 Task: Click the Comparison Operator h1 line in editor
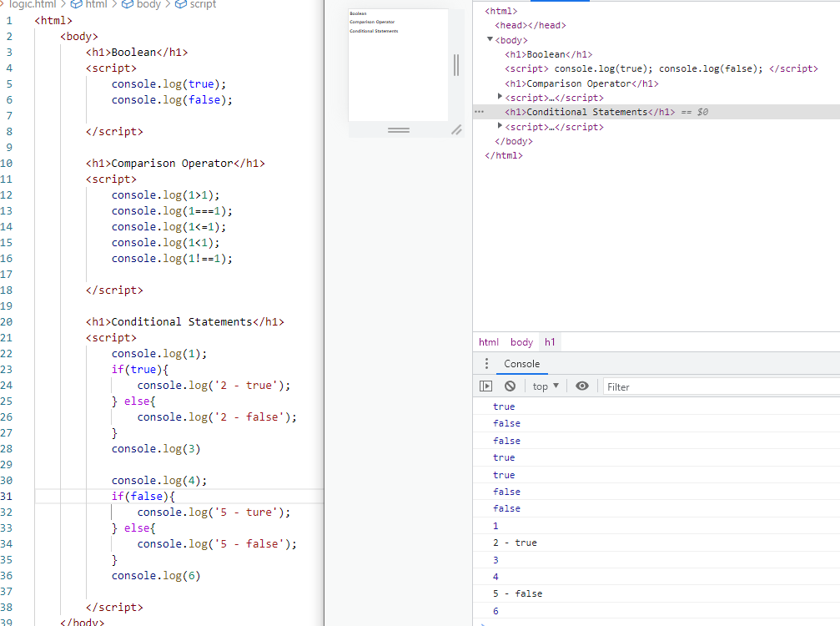(175, 163)
